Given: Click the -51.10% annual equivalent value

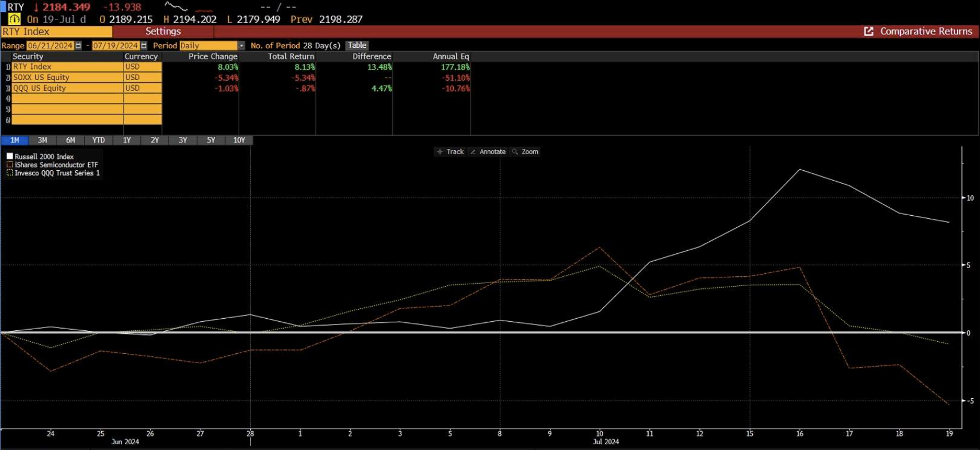Looking at the screenshot, I should click(455, 78).
